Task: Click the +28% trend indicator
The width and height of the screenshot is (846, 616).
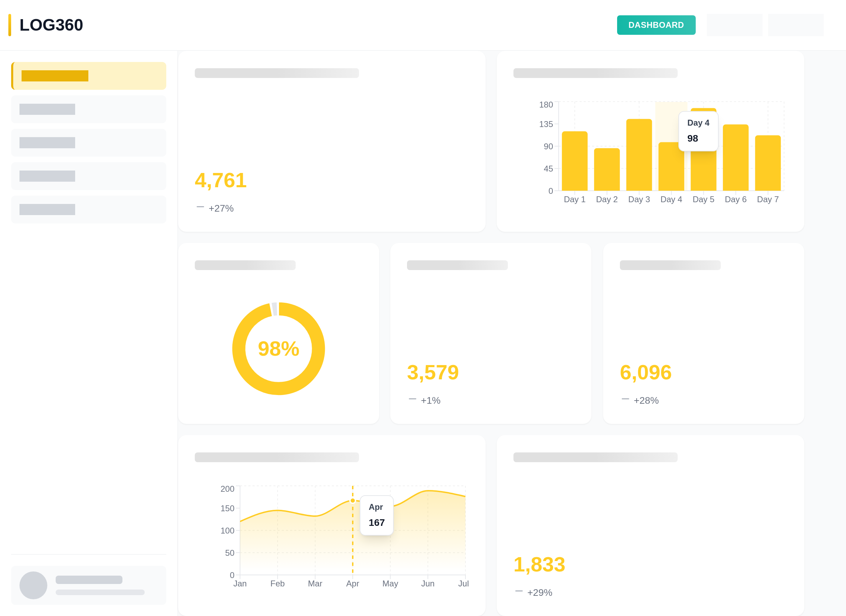Action: 646,400
